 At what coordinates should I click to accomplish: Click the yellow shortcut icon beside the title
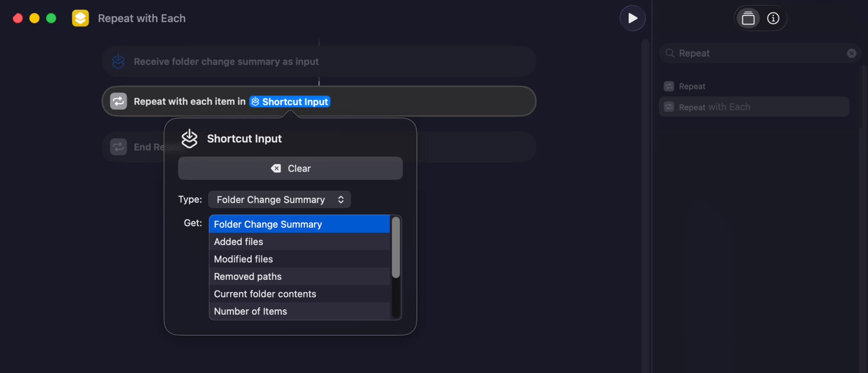[x=80, y=18]
